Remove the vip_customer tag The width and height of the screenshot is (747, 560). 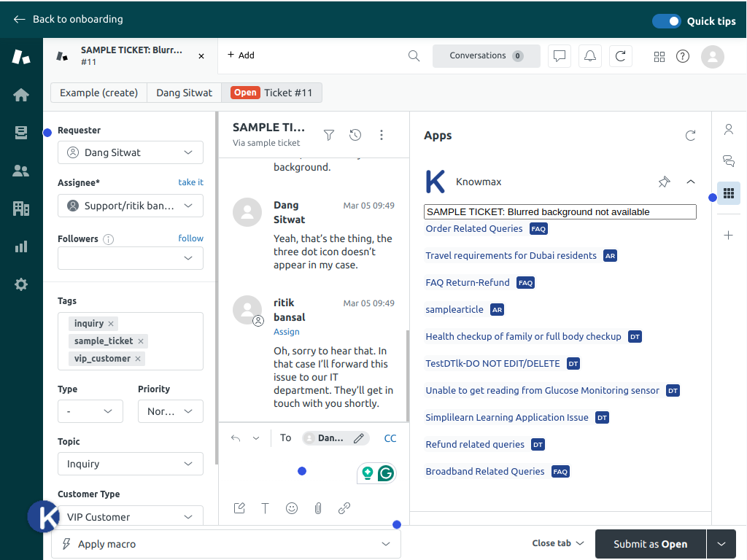[137, 359]
